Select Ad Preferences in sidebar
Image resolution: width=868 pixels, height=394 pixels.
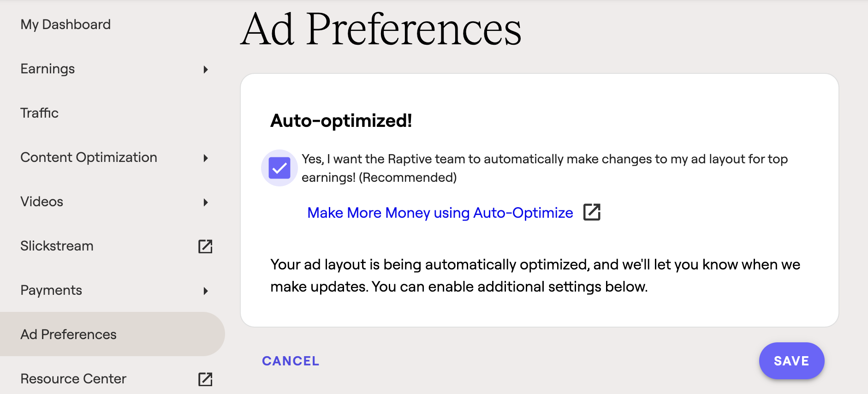69,334
